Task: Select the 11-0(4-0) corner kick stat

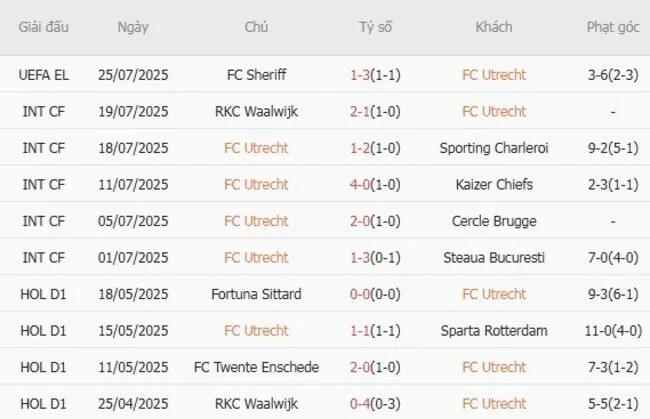Action: click(x=612, y=331)
